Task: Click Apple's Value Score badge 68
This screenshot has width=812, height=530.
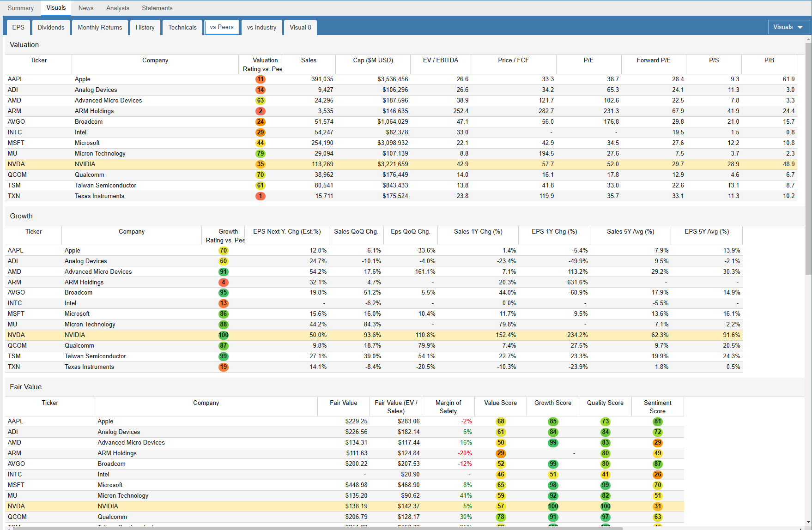Action: 501,422
